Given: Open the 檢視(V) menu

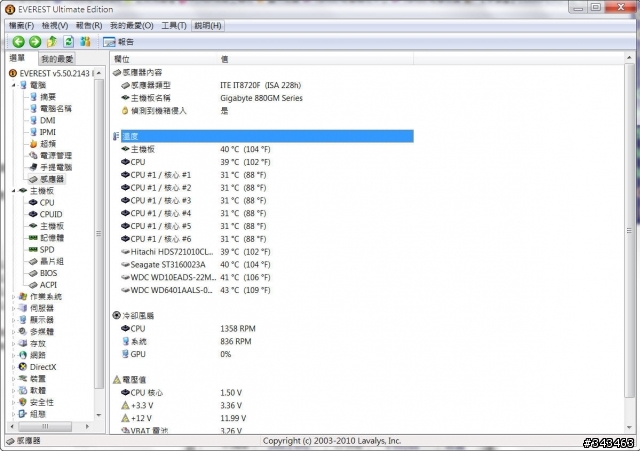Looking at the screenshot, I should [55, 26].
